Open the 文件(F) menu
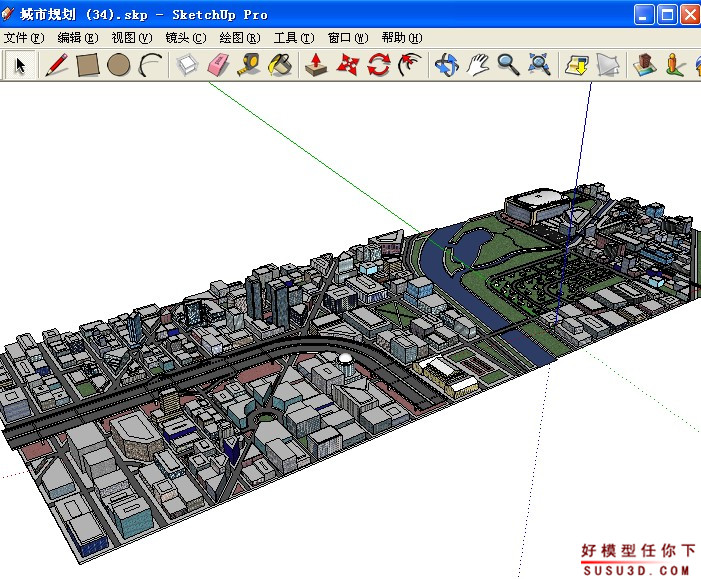This screenshot has height=579, width=701. point(24,38)
